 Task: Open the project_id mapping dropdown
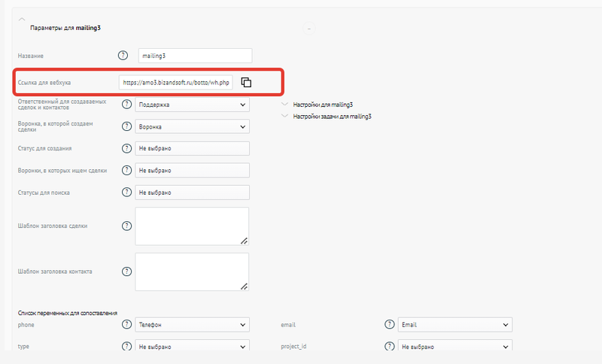pos(455,347)
